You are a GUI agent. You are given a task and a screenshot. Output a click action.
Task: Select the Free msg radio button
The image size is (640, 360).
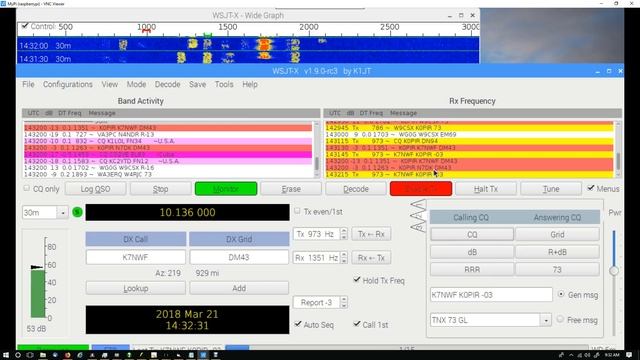click(x=560, y=319)
